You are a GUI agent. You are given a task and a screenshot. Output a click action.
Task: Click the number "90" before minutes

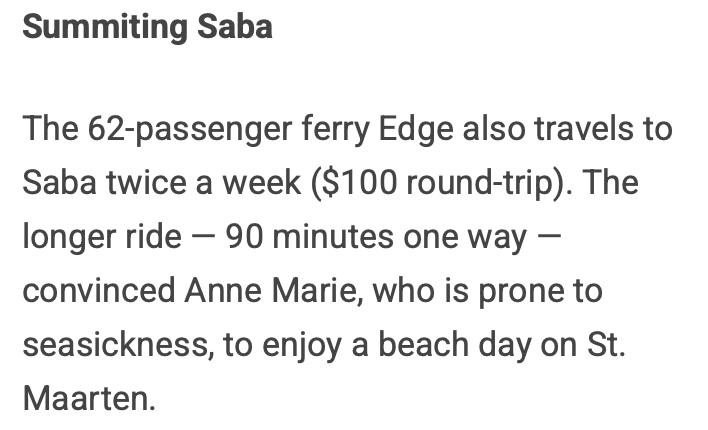point(244,237)
